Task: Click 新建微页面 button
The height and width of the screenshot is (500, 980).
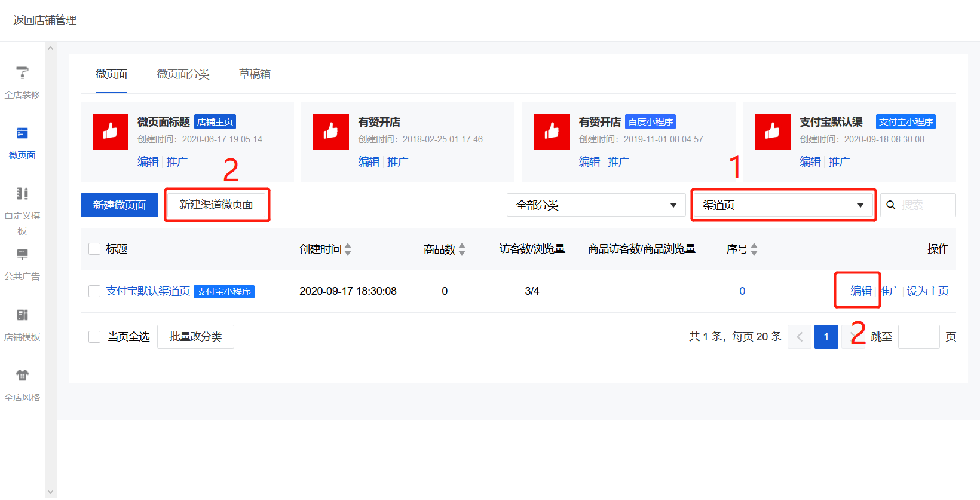Action: tap(120, 205)
